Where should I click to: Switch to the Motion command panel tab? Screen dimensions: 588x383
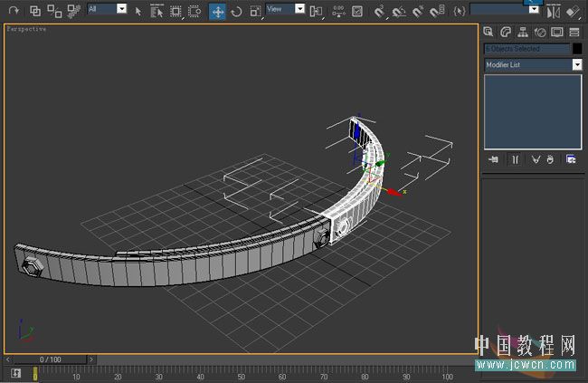point(540,33)
